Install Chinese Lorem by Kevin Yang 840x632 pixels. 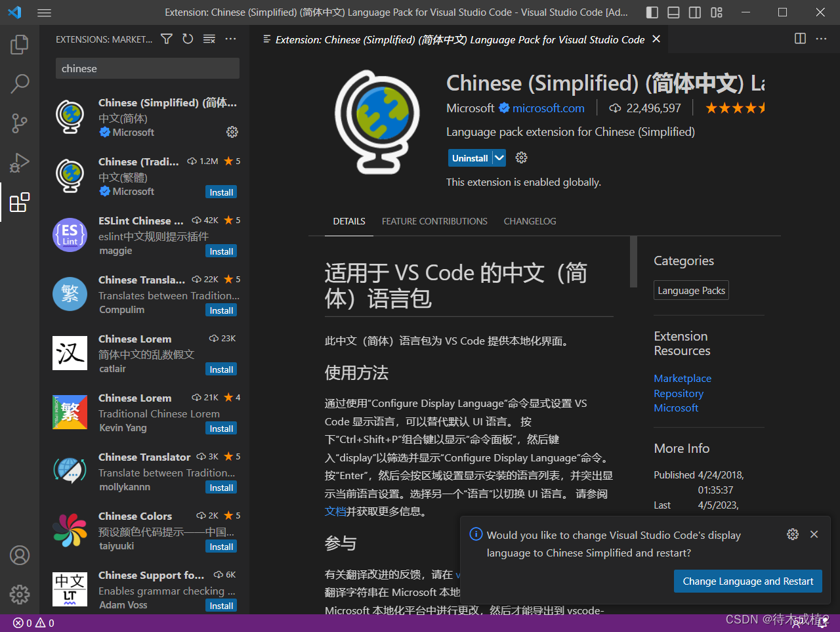click(x=221, y=429)
